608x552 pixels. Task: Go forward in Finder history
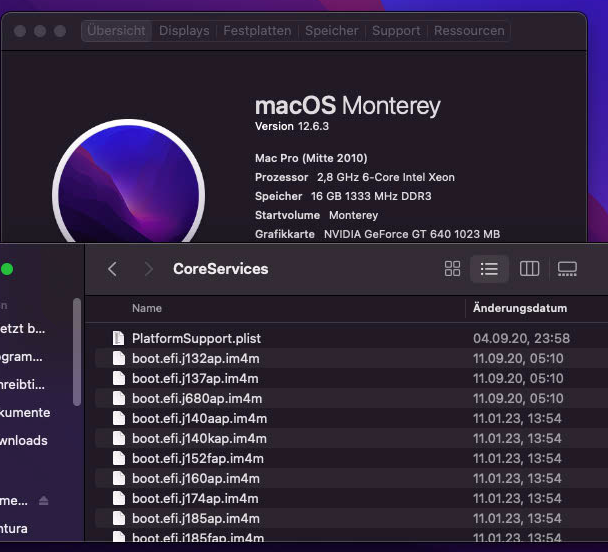tap(148, 269)
